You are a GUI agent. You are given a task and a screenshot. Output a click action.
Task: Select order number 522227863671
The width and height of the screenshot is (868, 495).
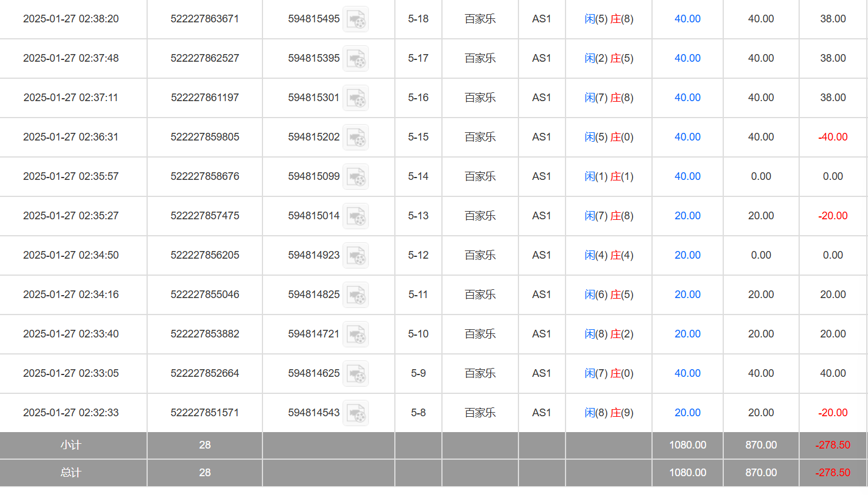click(205, 19)
